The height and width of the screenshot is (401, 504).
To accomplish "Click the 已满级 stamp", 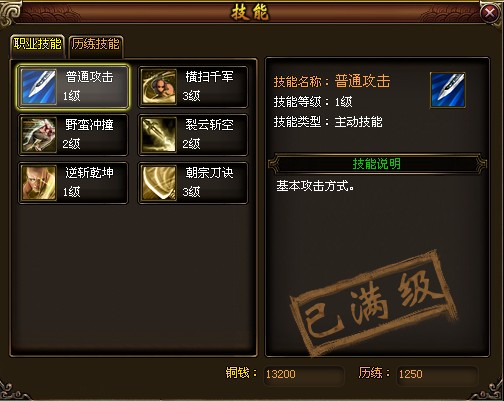I will point(373,303).
